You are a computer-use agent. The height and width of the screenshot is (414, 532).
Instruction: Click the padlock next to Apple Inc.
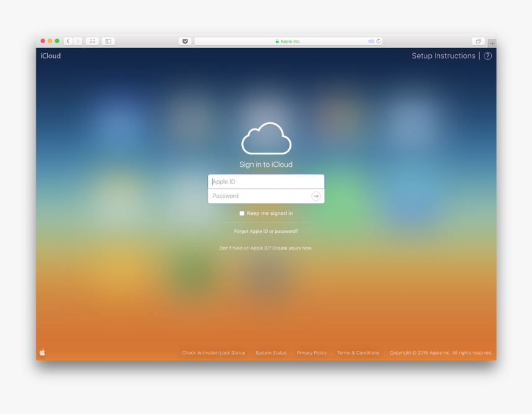277,41
